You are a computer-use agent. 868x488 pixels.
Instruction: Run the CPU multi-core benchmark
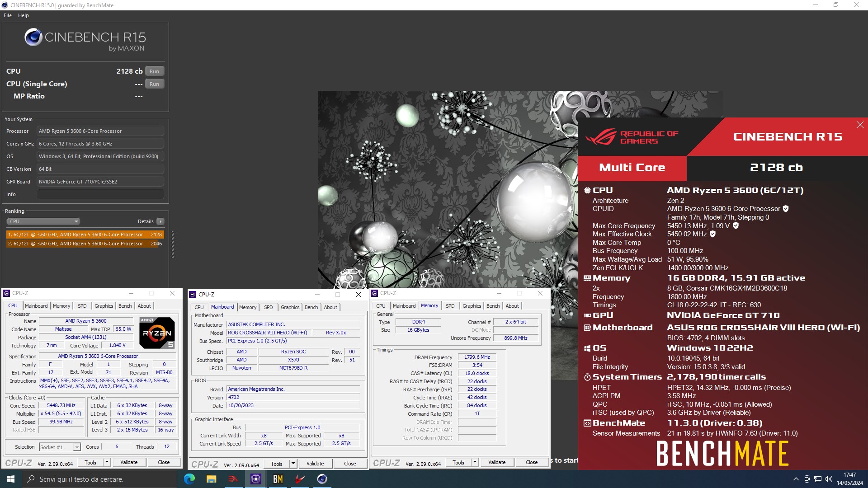[x=155, y=71]
